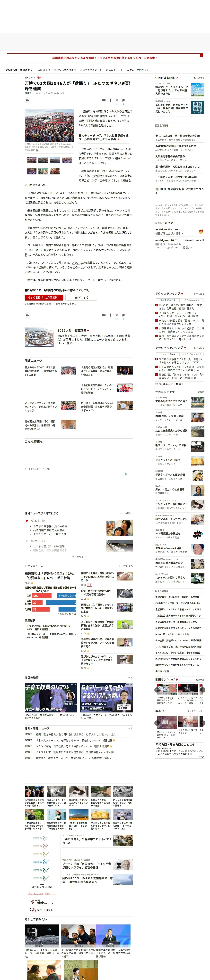This screenshot has height=980, width=210.
Task: Select 空から見た万博夜景 navigation item
Action: [x=65, y=70]
